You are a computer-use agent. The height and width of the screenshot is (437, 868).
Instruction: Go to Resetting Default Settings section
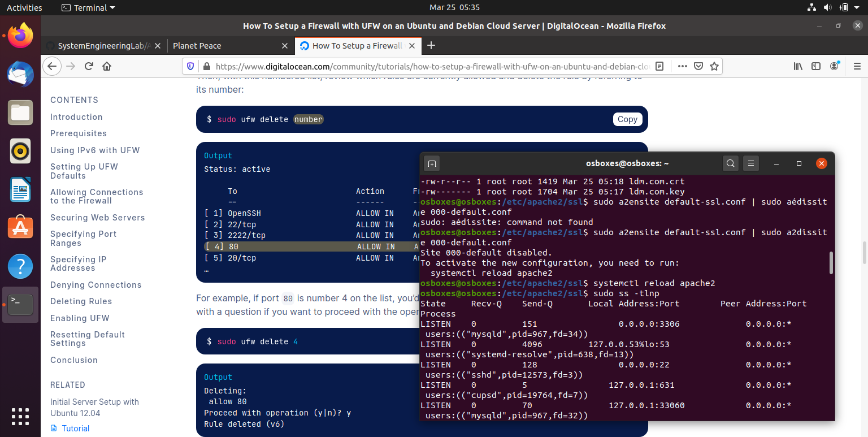pyautogui.click(x=88, y=339)
